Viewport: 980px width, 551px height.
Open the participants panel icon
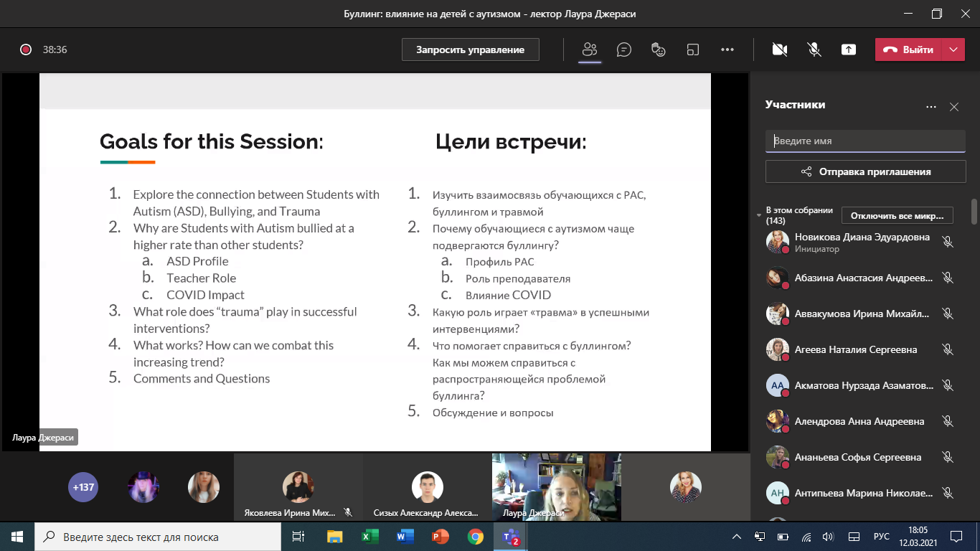590,50
